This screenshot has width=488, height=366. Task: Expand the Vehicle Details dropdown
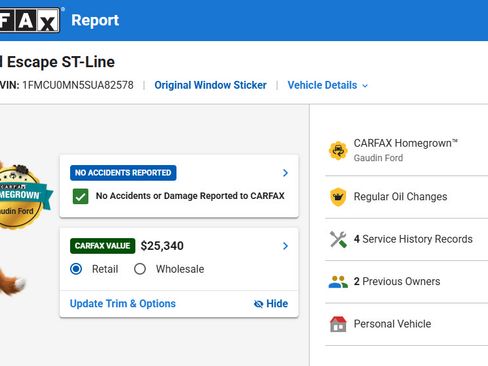coord(328,85)
